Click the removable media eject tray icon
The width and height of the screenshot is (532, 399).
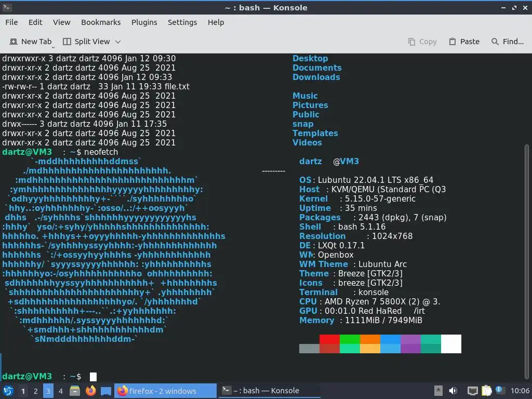[x=438, y=391]
